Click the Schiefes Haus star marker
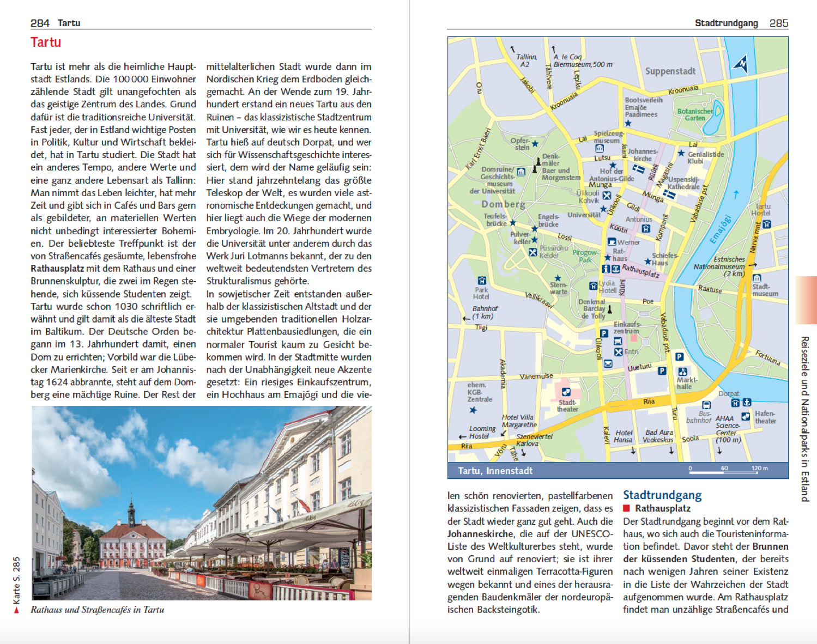The width and height of the screenshot is (817, 644). point(647,262)
